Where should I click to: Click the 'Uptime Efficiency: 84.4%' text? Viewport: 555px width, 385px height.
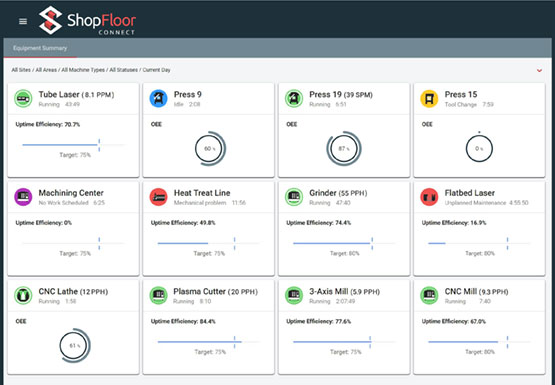[183, 321]
